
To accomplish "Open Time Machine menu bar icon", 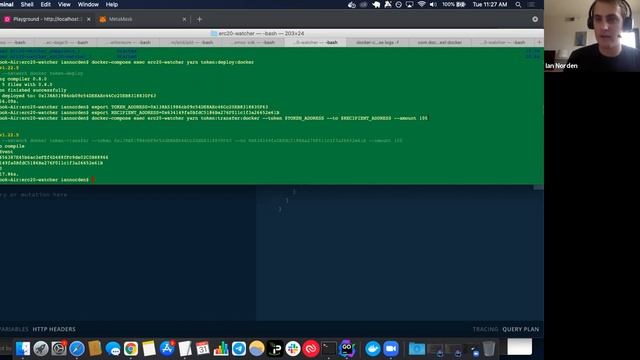I will coord(398,4).
